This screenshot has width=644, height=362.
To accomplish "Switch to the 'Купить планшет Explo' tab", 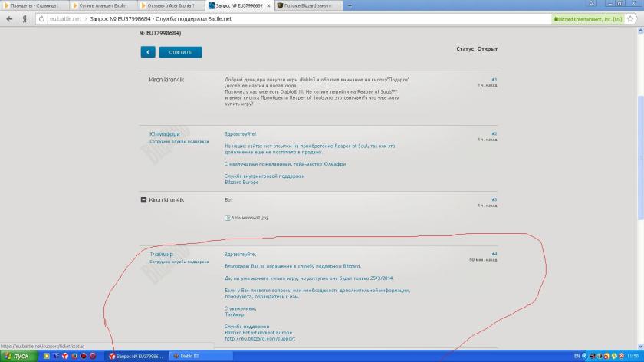I will coord(103,6).
